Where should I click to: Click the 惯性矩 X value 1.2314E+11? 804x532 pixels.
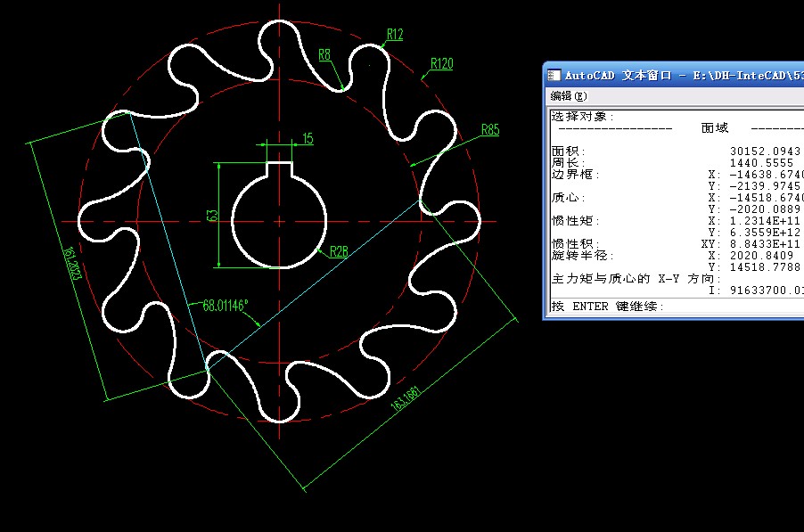click(x=765, y=221)
